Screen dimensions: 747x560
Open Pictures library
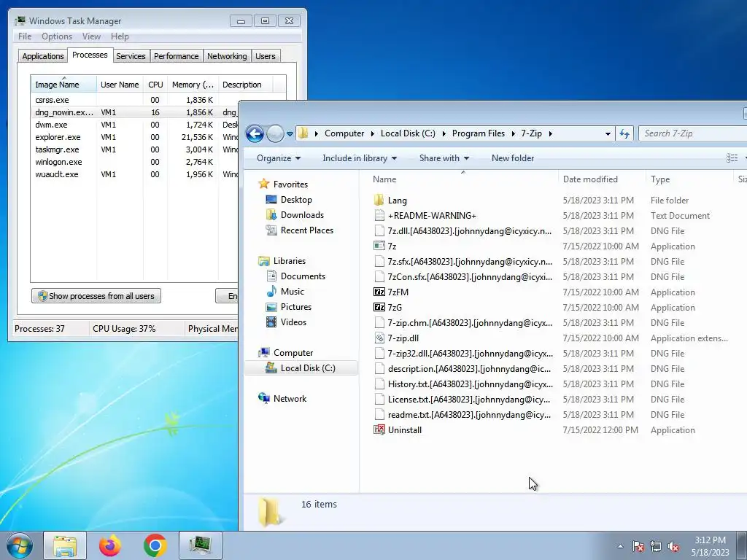(296, 307)
